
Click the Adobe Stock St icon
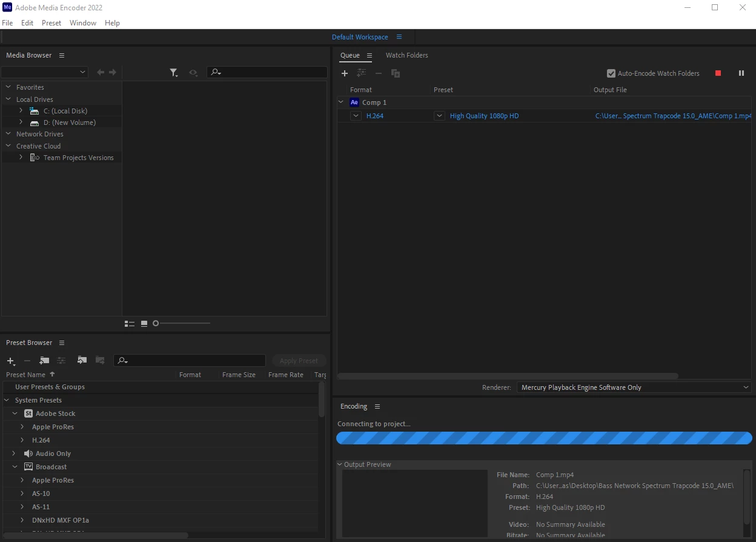[x=28, y=413]
